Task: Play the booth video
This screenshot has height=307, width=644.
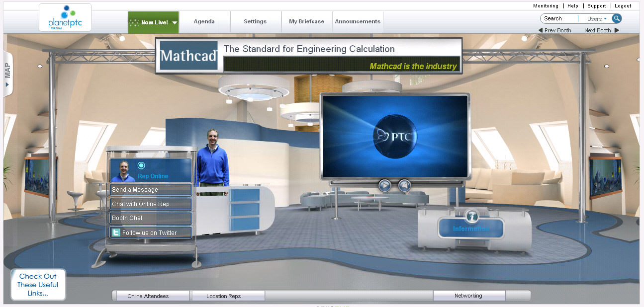Action: pyautogui.click(x=384, y=186)
